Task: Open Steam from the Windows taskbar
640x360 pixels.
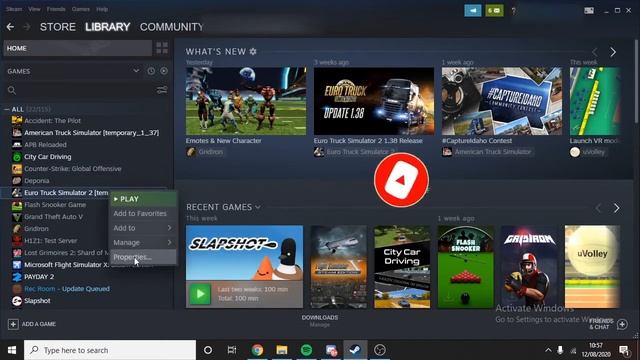Action: pyautogui.click(x=355, y=350)
